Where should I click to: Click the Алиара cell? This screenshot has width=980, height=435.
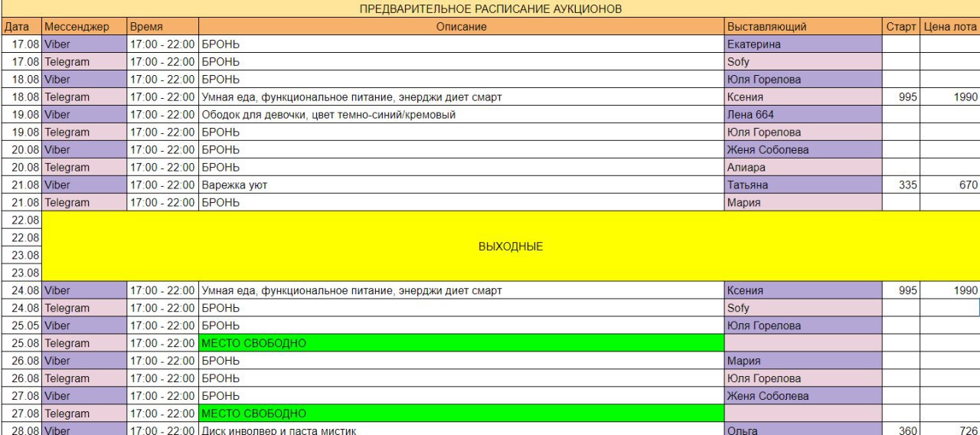tap(803, 168)
